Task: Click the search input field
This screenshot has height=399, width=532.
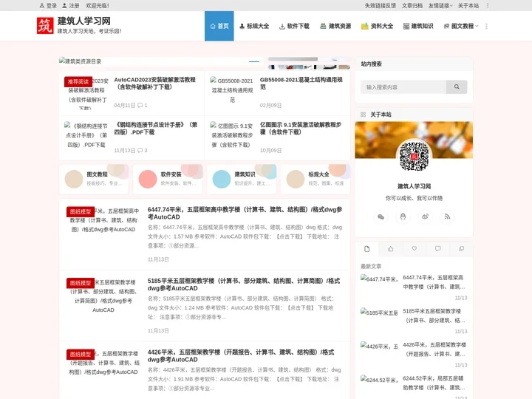Action: [x=403, y=87]
